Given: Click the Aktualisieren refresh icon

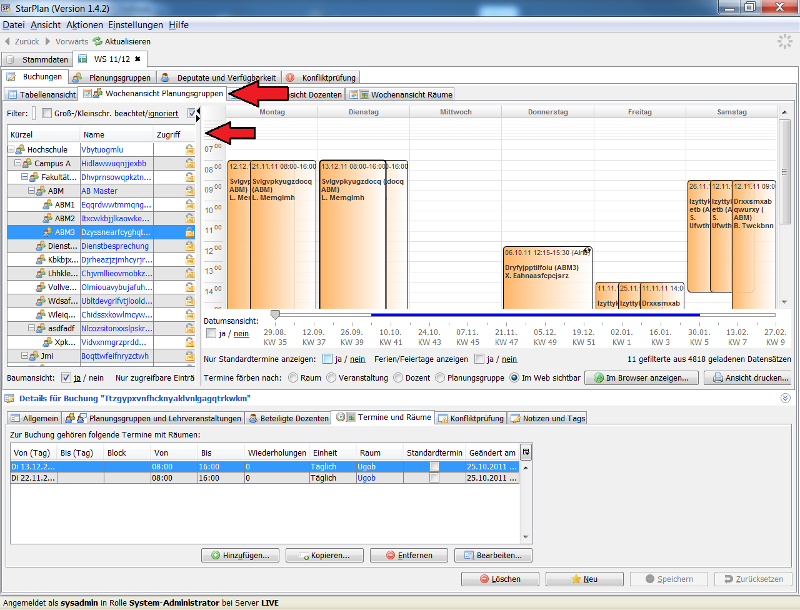Looking at the screenshot, I should (x=97, y=41).
